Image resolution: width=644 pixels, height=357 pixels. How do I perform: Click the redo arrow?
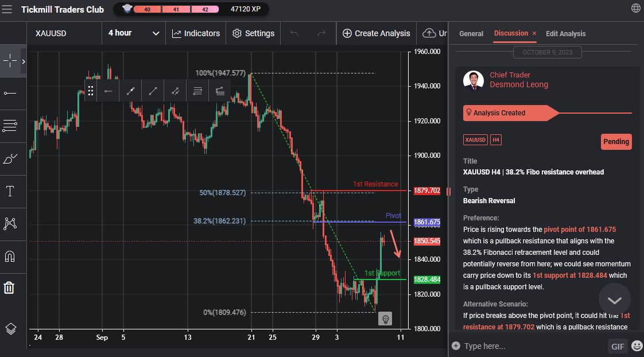(321, 33)
